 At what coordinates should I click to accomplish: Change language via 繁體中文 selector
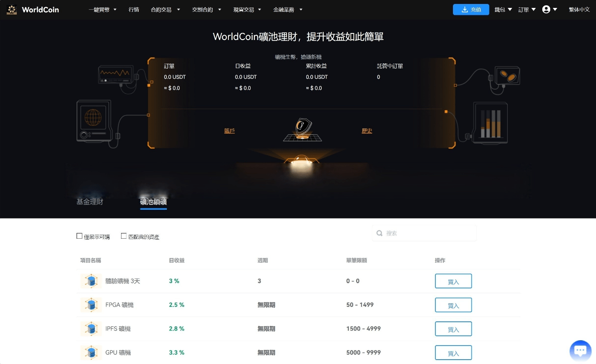click(579, 10)
